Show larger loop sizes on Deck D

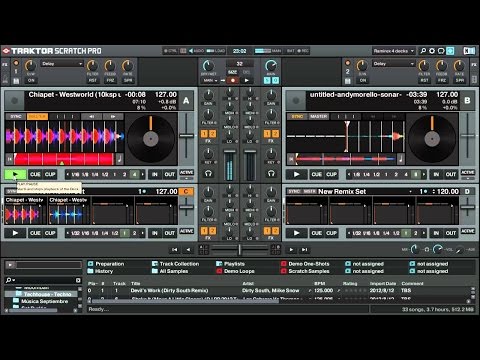click(424, 233)
